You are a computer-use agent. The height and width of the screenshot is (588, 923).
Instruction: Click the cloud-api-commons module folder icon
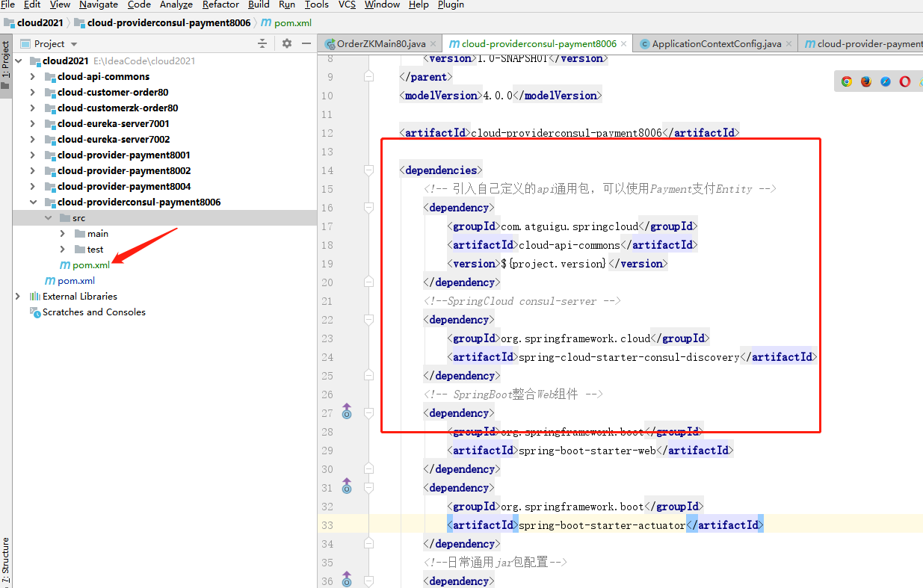pos(50,77)
